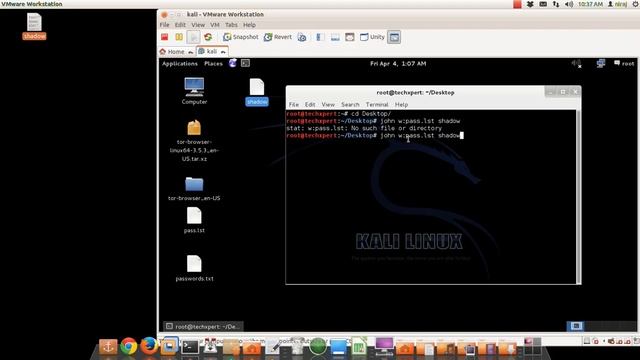The width and height of the screenshot is (640, 360).
Task: Enter Unity mode
Action: click(372, 37)
